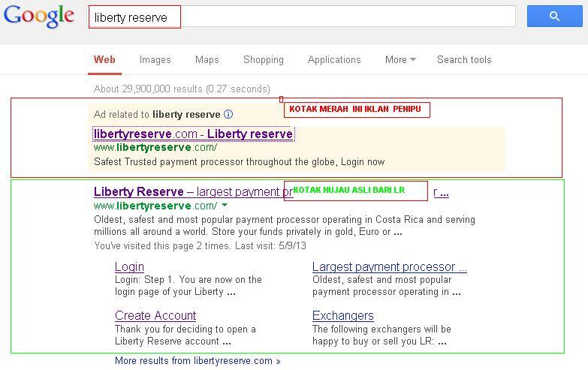
Task: Open the green arrow next to libertyreserve.com URL
Action: pos(225,205)
